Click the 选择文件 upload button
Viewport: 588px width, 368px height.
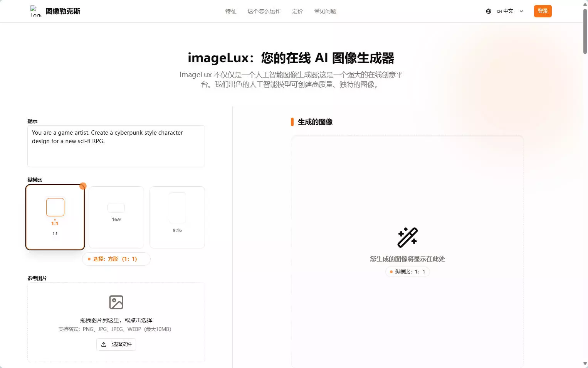(x=116, y=344)
